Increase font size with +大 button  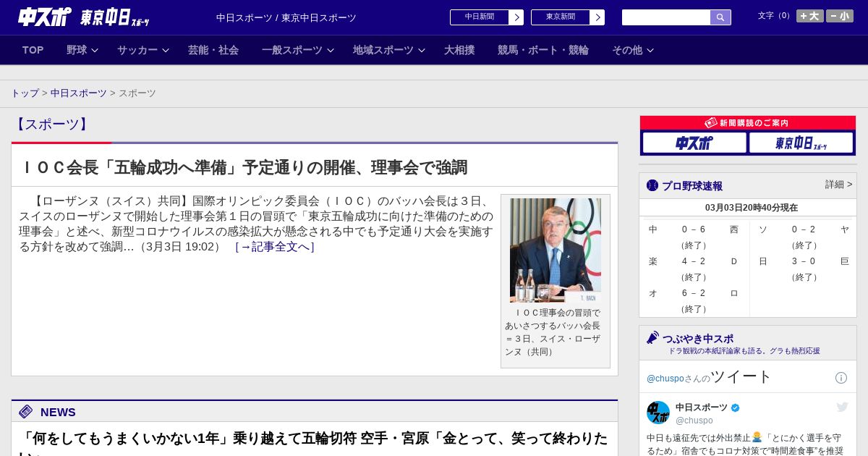pos(810,16)
